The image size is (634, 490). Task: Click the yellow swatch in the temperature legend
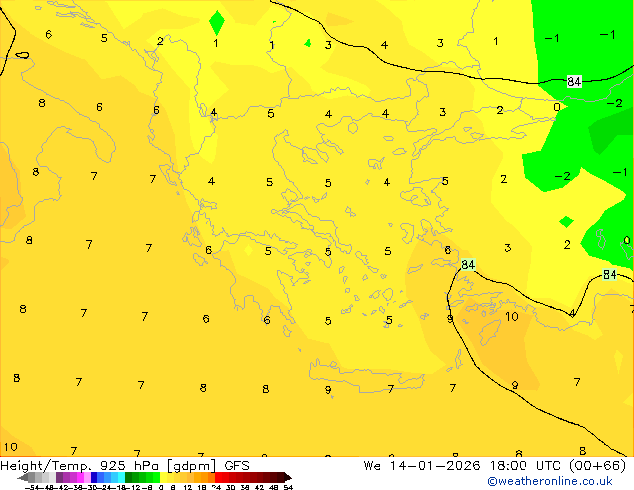point(163,477)
